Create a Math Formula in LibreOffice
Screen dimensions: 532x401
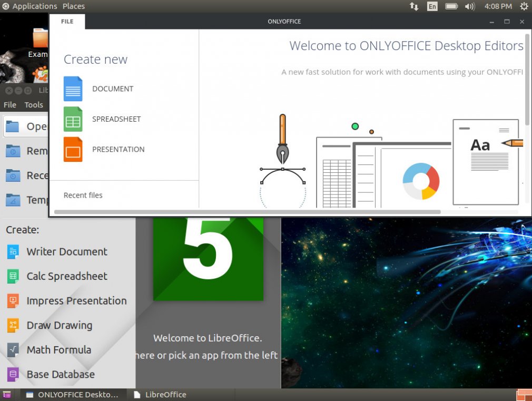pyautogui.click(x=58, y=350)
